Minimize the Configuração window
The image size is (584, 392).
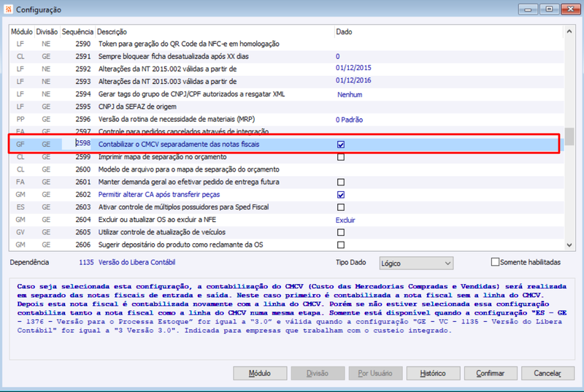pos(528,9)
